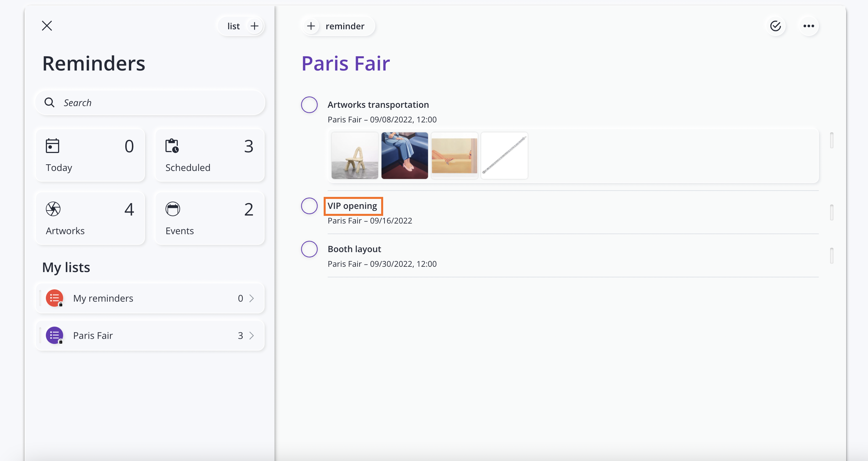Click the red My reminders list icon
The width and height of the screenshot is (868, 461).
[54, 298]
